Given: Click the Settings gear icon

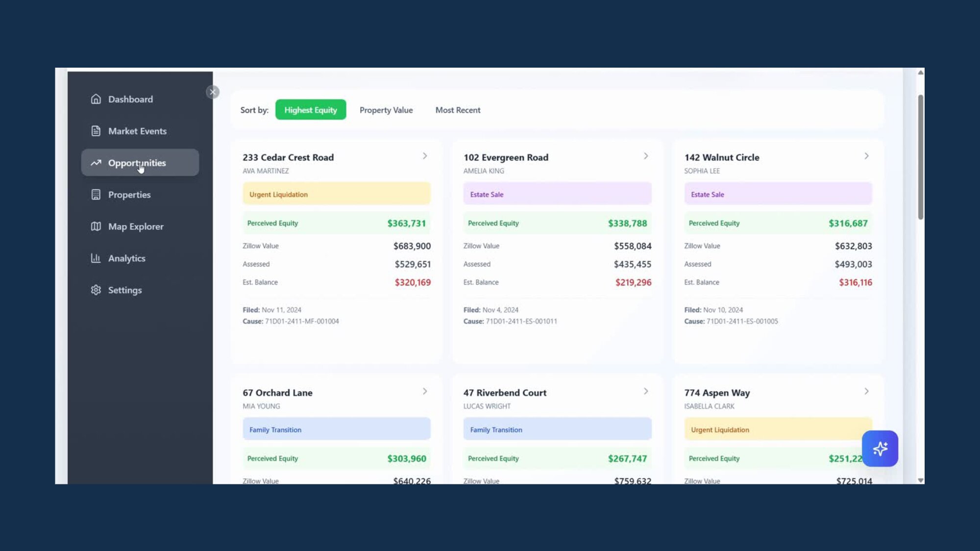Looking at the screenshot, I should (x=96, y=290).
